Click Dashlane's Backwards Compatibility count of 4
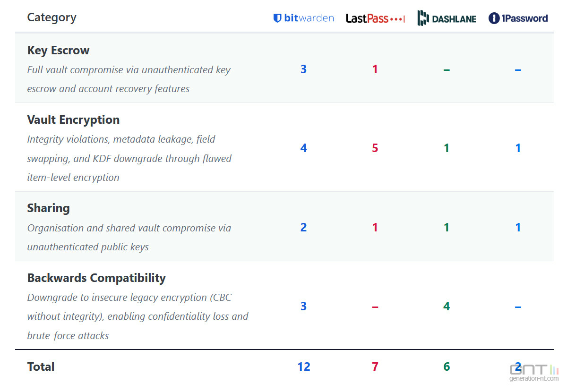567x392 pixels. [447, 307]
